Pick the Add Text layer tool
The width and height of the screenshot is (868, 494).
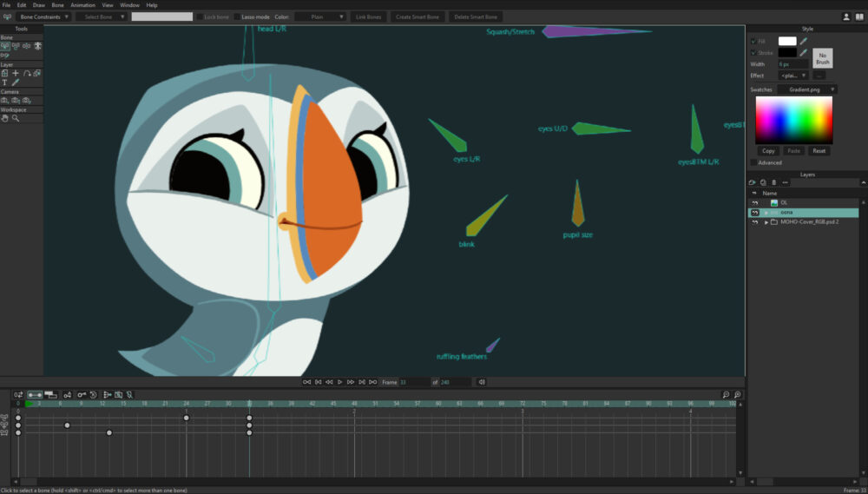(x=5, y=82)
